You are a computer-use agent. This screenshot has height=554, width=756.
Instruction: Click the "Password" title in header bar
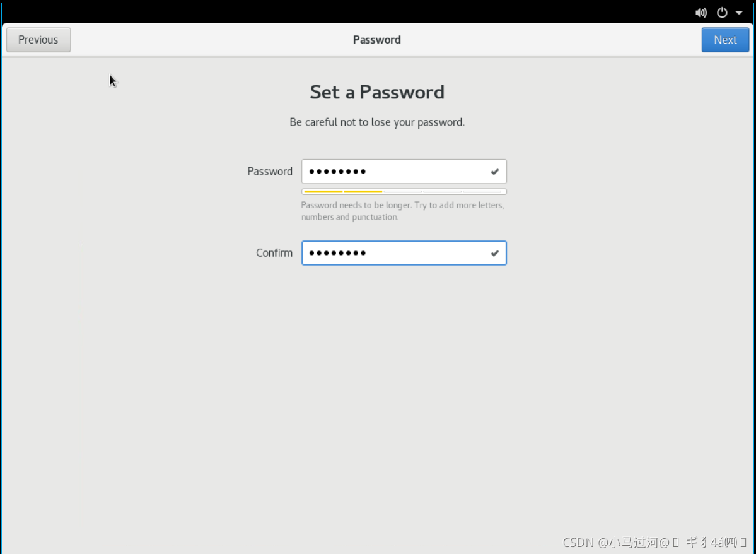click(377, 40)
